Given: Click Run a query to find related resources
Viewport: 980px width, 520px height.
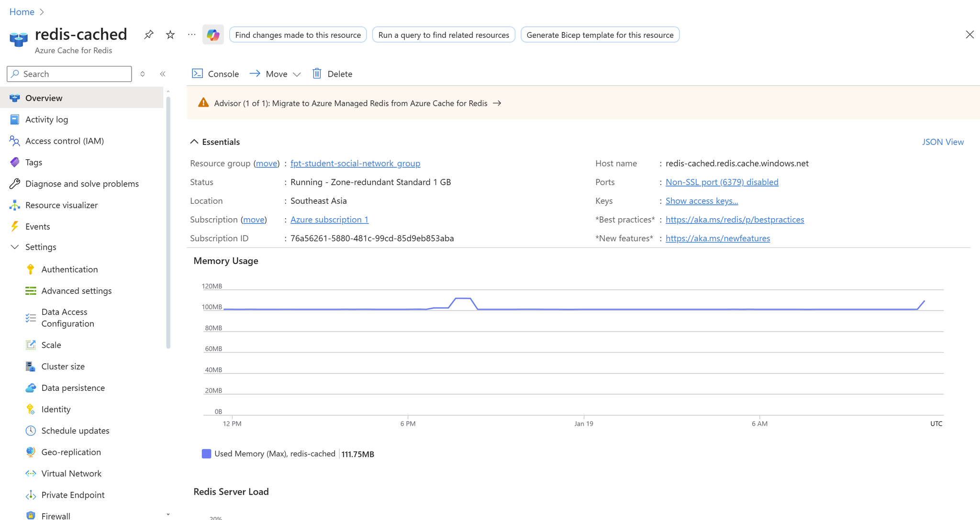Looking at the screenshot, I should [x=444, y=34].
